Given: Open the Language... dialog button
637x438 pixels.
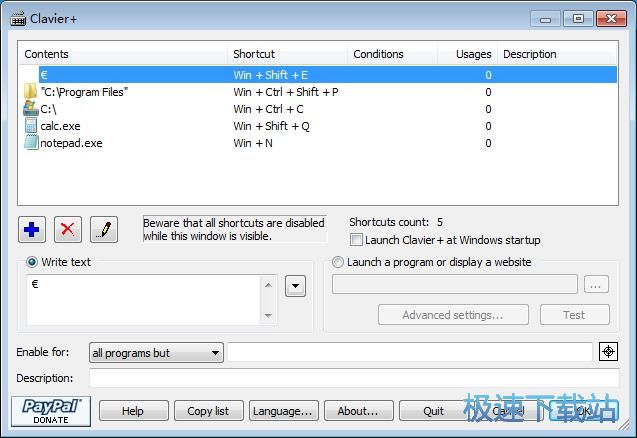Looking at the screenshot, I should (283, 411).
